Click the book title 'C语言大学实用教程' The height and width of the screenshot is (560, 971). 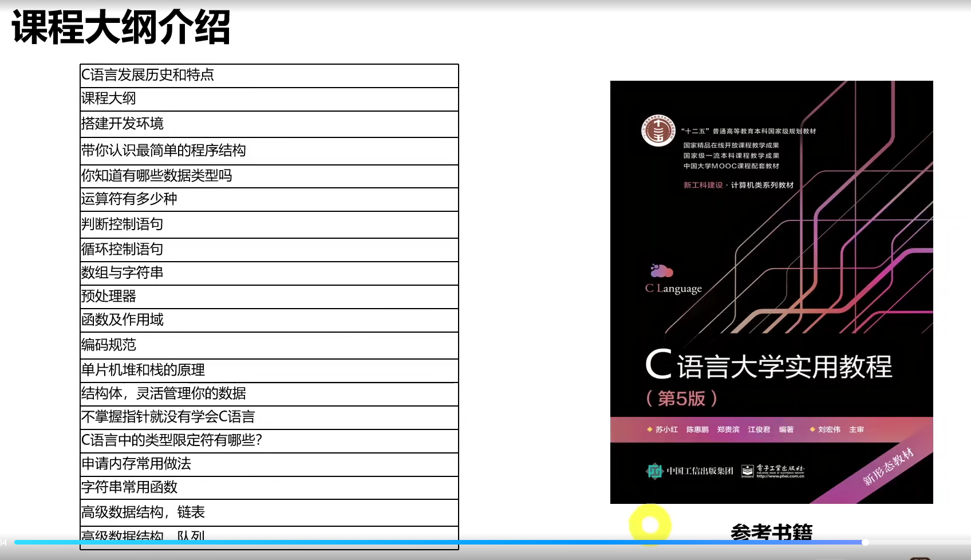(769, 365)
